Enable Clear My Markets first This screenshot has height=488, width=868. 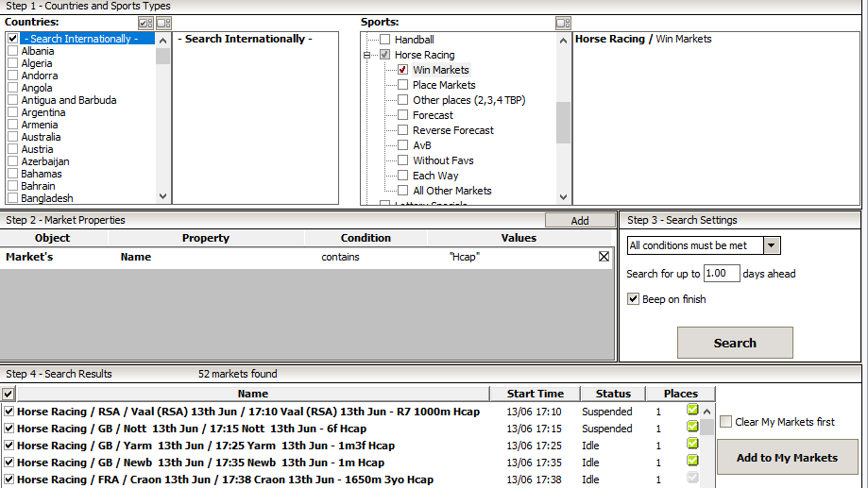[725, 422]
